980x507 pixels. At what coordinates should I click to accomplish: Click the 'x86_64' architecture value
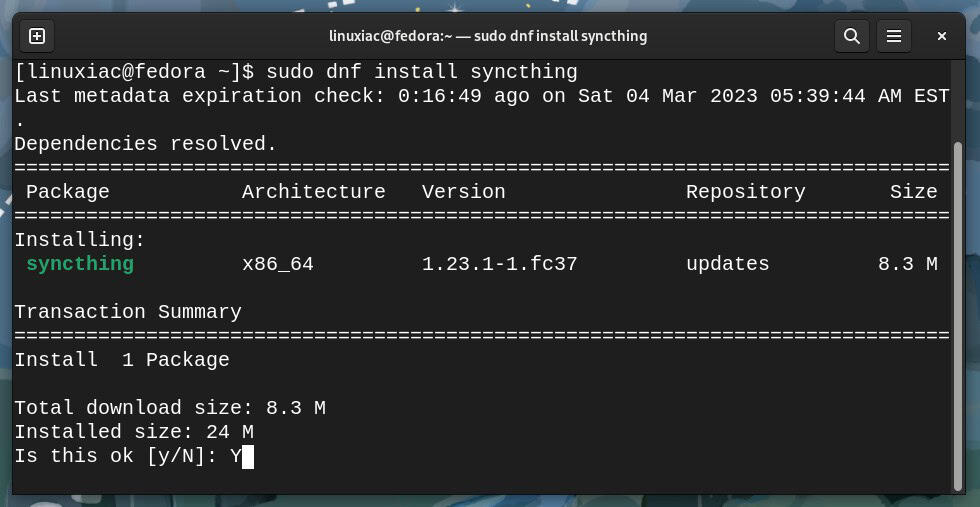coord(278,264)
